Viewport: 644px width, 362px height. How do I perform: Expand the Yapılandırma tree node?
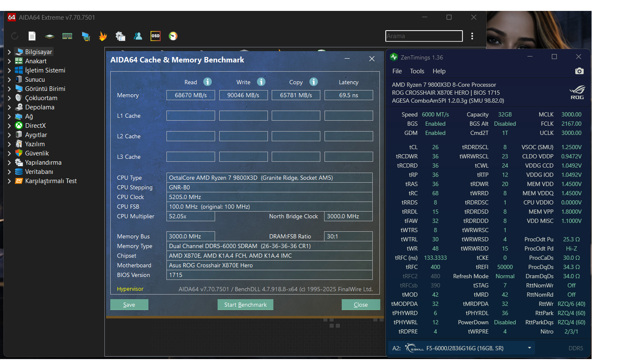click(9, 163)
